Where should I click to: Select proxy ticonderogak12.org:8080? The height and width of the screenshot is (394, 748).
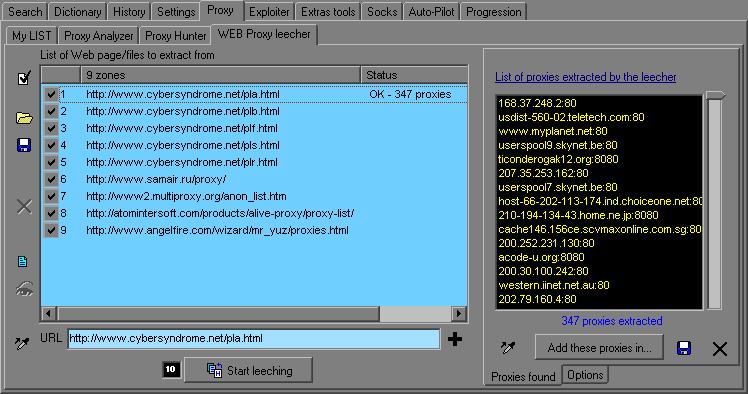coord(558,159)
